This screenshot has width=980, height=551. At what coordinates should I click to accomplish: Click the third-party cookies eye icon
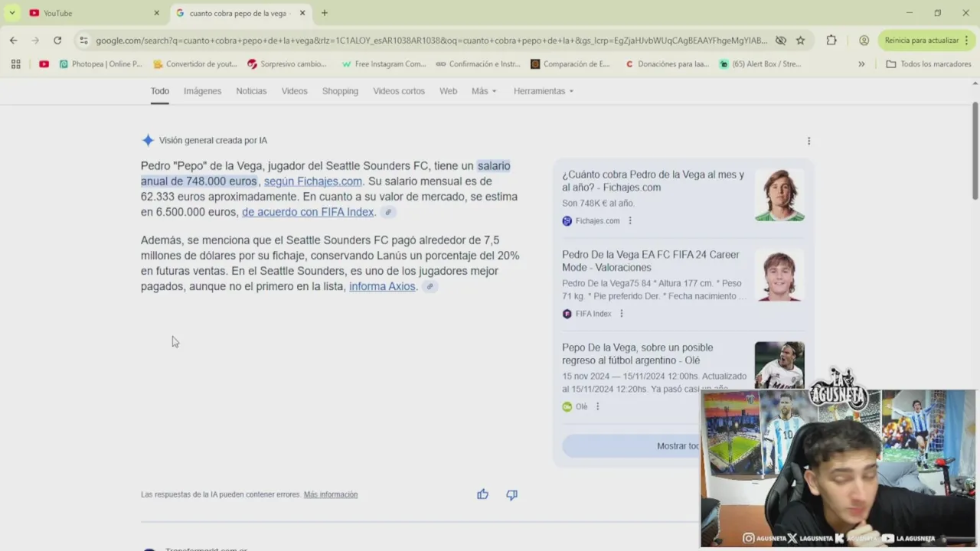[x=780, y=41]
